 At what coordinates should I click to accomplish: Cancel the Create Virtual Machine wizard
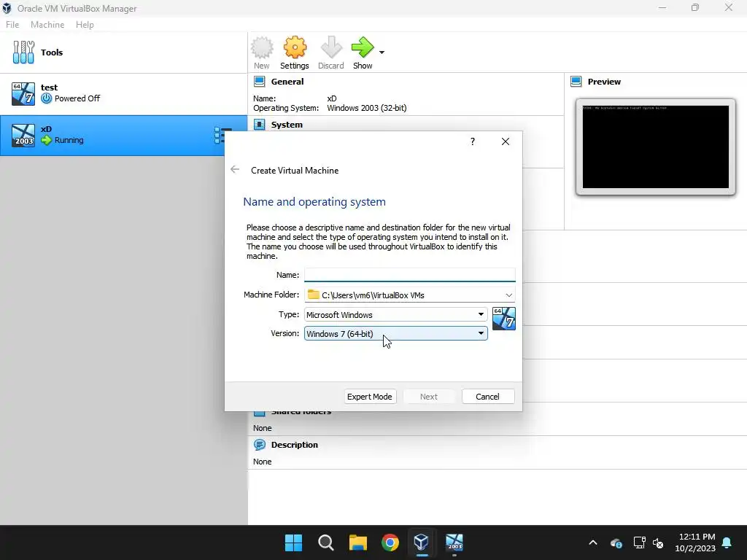(x=488, y=397)
